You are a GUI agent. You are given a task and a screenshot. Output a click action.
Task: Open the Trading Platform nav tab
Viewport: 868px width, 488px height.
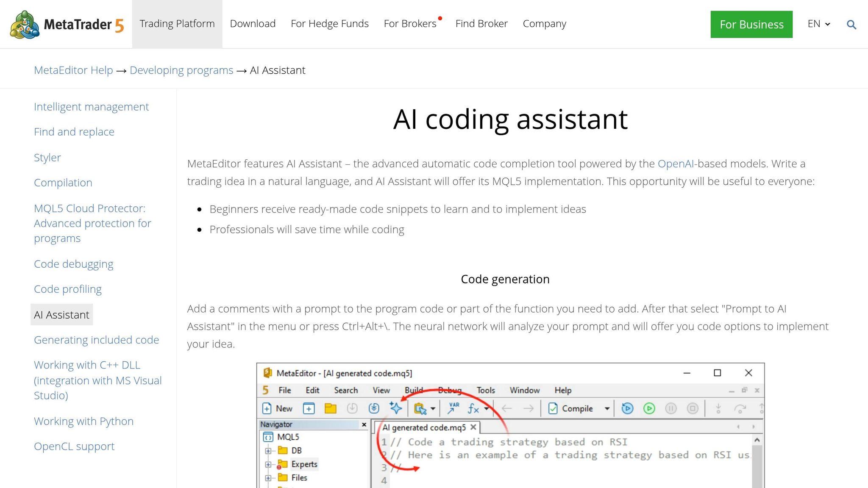pos(177,24)
